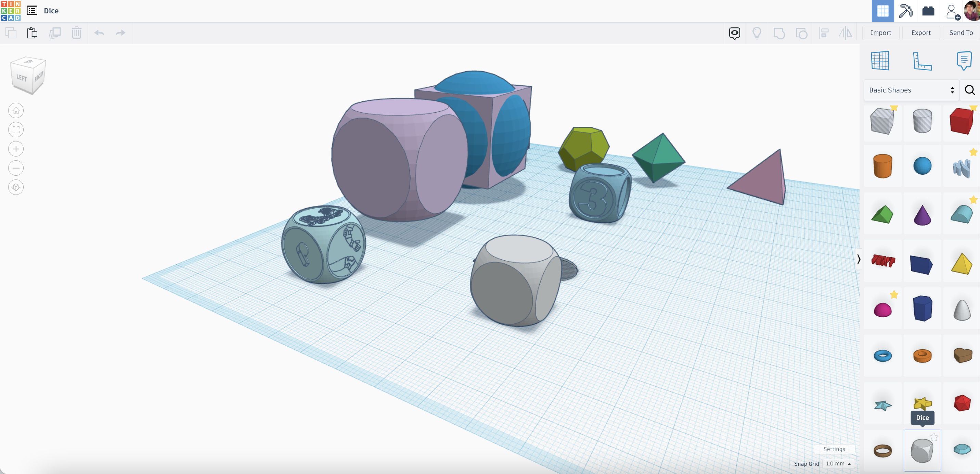980x474 pixels.
Task: Select the teal Round Roof shape
Action: pyautogui.click(x=962, y=214)
